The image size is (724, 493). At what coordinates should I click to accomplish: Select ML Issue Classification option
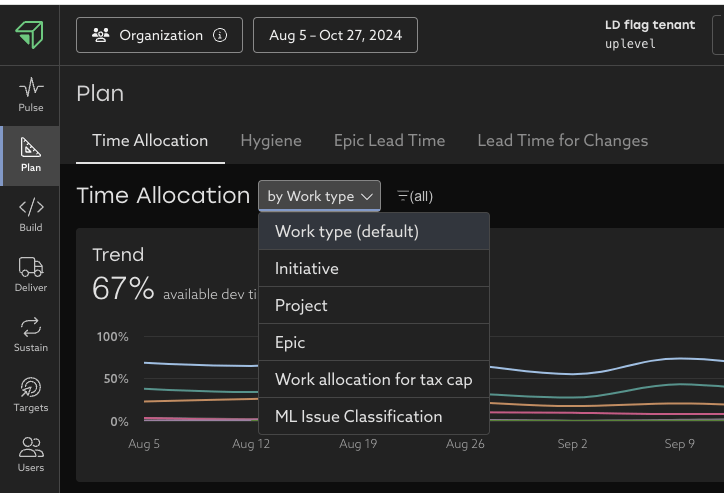point(358,416)
